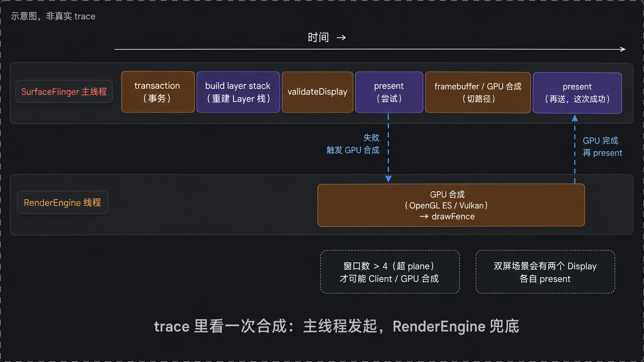Click the 窗口数 > 4 note box

pyautogui.click(x=390, y=272)
